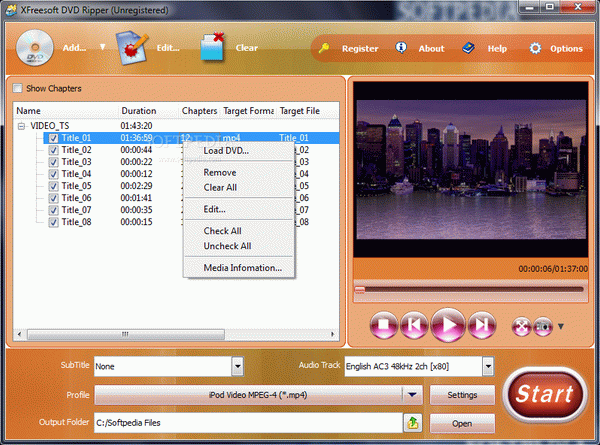The image size is (600, 445).
Task: Open the About info icon
Action: pyautogui.click(x=401, y=48)
